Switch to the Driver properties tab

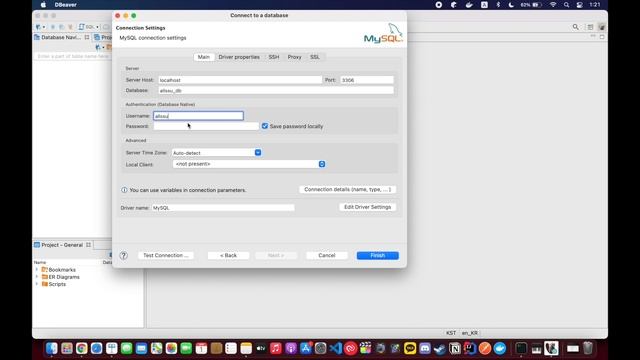(239, 57)
